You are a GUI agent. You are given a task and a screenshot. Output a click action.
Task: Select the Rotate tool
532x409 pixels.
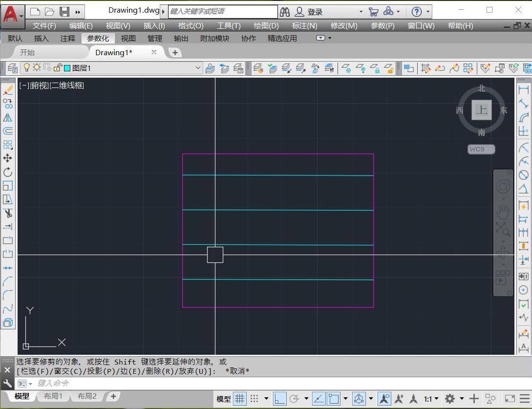(9, 172)
